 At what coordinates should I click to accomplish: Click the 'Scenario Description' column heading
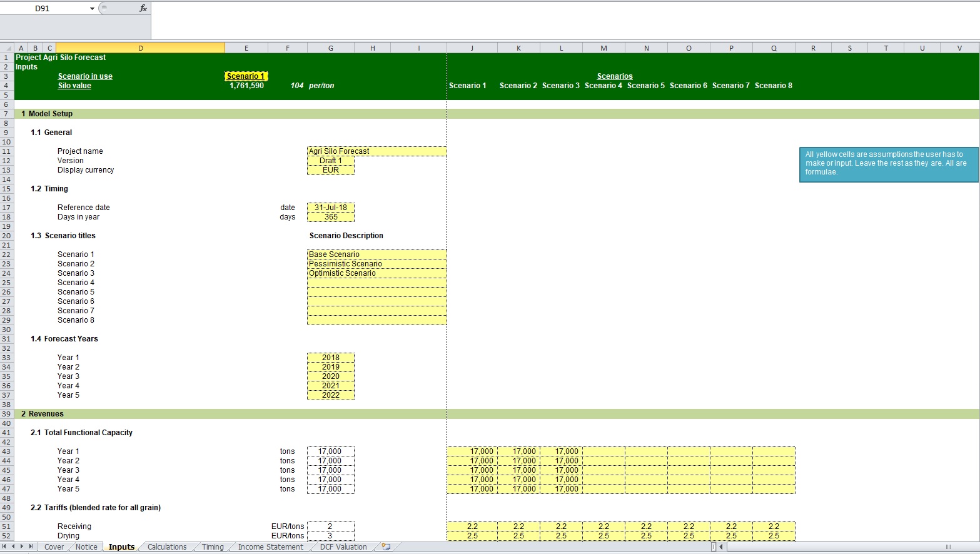click(x=346, y=236)
